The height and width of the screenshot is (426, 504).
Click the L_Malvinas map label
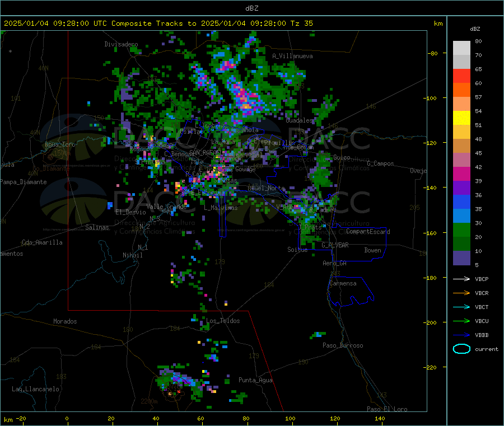[221, 208]
